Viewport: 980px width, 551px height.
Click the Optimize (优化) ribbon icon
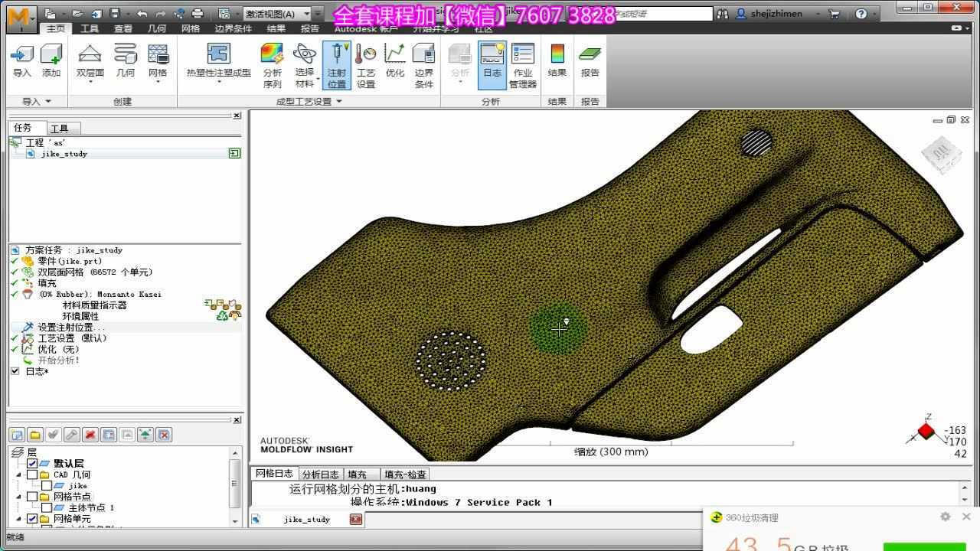tap(395, 61)
